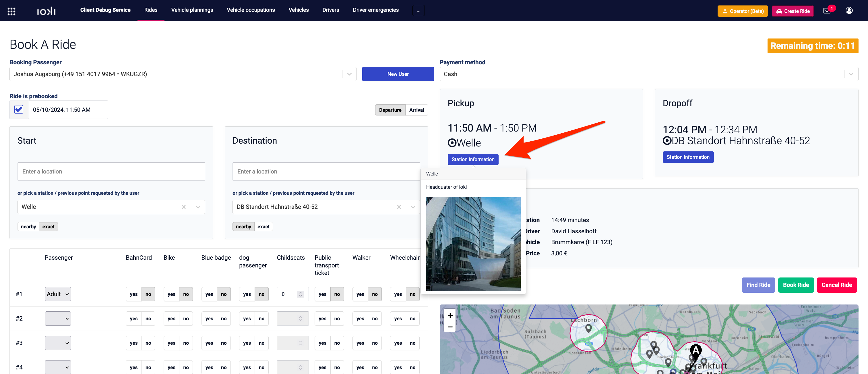Viewport: 868px width, 374px height.
Task: Click the Destination location input field
Action: pyautogui.click(x=326, y=172)
